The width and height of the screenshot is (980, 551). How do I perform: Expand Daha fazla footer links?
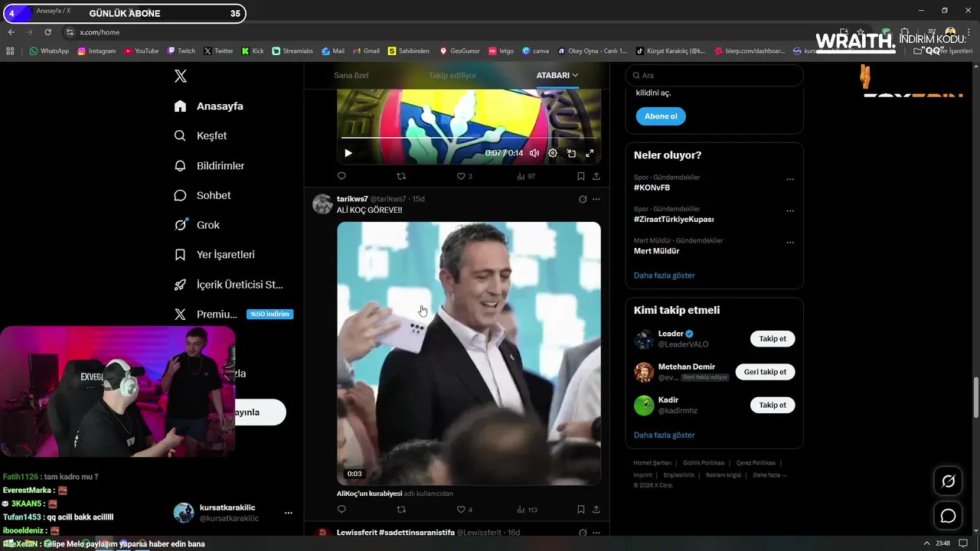pos(769,475)
